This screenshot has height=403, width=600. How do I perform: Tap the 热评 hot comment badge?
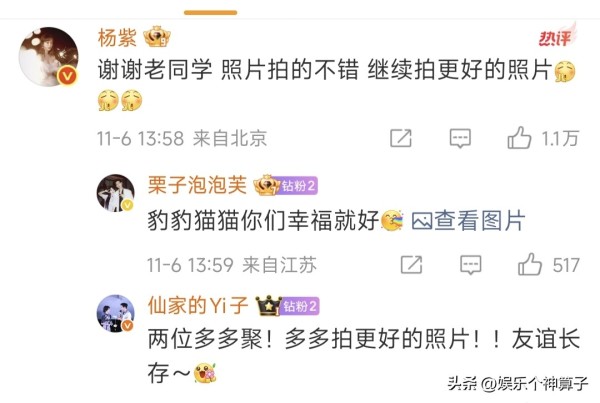point(557,36)
